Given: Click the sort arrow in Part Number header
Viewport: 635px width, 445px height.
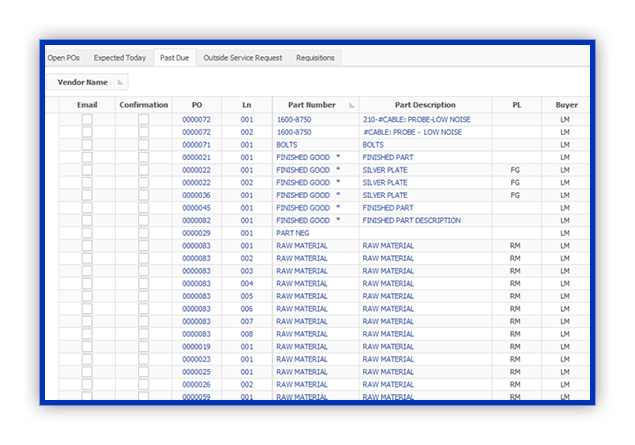Looking at the screenshot, I should 352,105.
